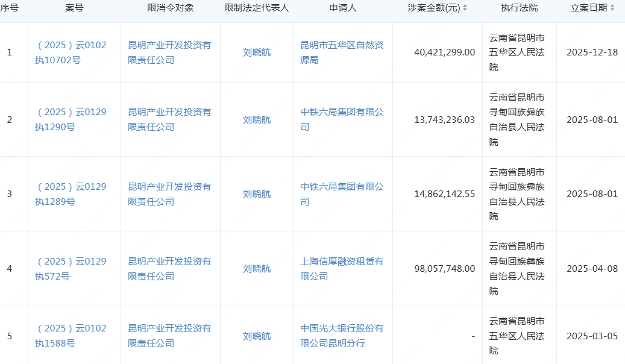
Task: Click the 涉案金额(元) header label
Action: click(434, 8)
